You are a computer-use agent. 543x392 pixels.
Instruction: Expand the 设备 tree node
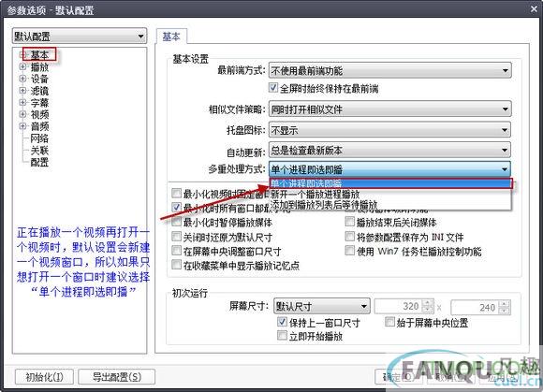pos(22,79)
